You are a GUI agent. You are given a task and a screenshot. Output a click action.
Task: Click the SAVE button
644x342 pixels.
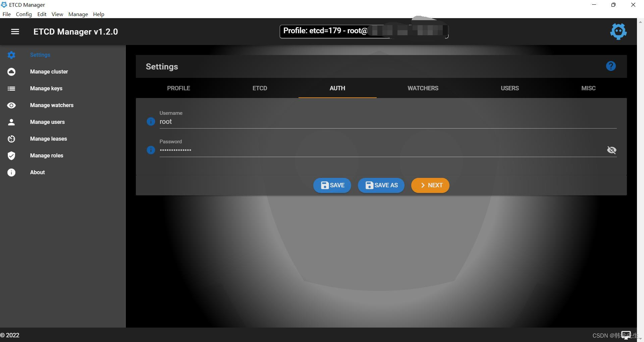[332, 185]
